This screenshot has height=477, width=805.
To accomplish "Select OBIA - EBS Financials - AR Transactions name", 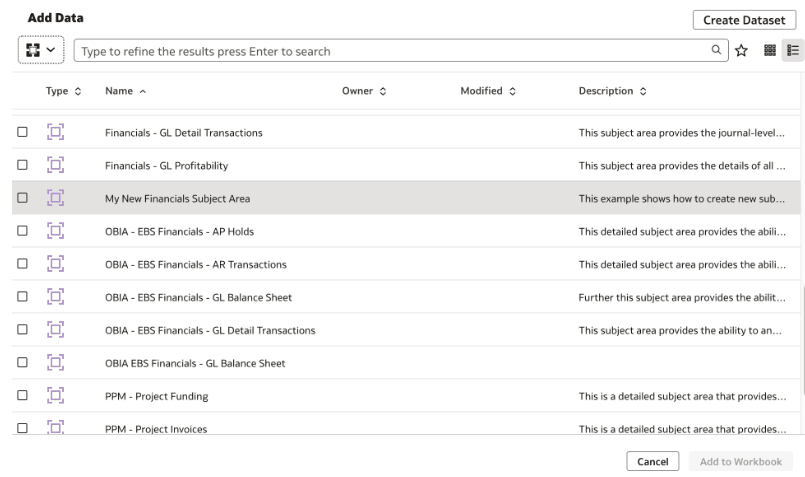I will 196,264.
